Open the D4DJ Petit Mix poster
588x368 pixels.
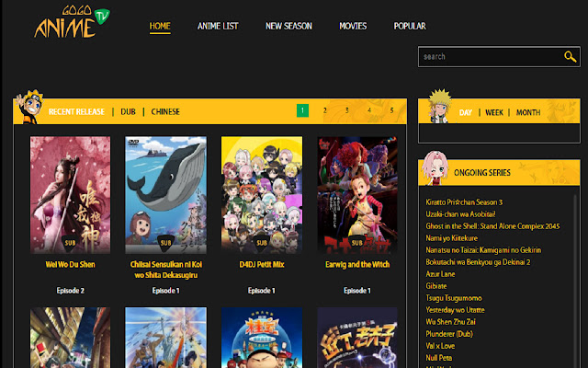pyautogui.click(x=262, y=195)
